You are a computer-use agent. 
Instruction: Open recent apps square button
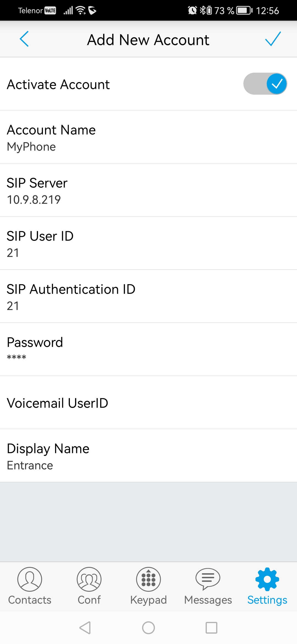coord(211,628)
